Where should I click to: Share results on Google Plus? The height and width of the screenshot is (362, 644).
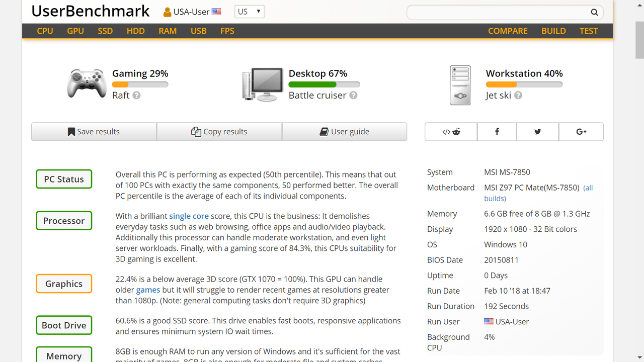pos(581,132)
